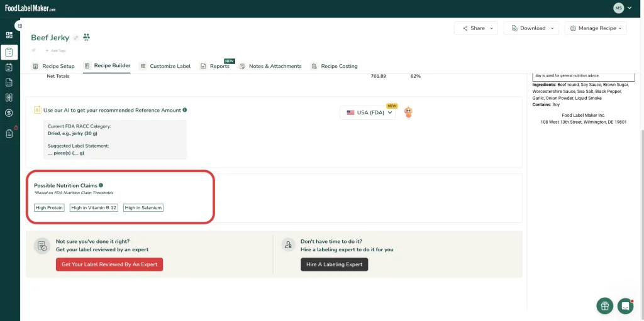Open the Manage Recipe dropdown
Screen dimensions: 644x321
click(x=596, y=28)
